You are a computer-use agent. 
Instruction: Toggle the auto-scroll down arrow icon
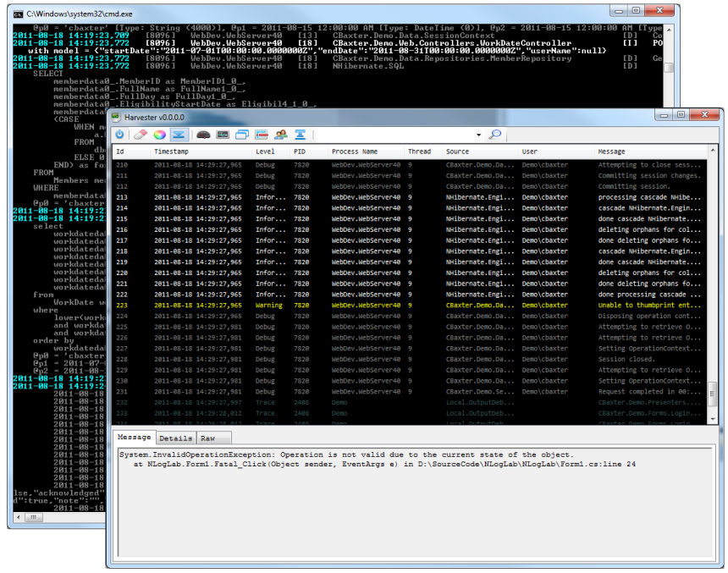(x=179, y=135)
